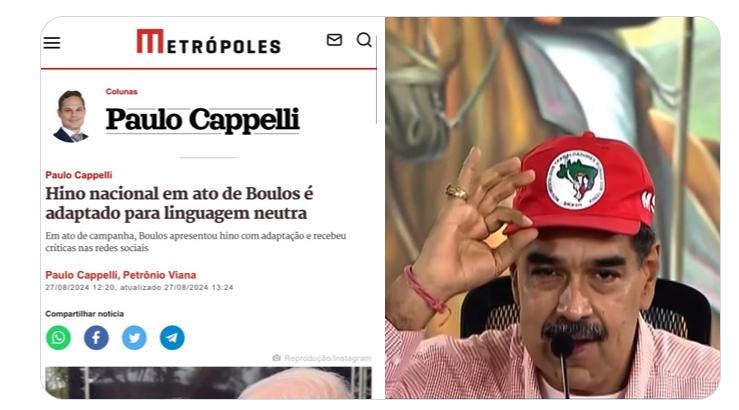
Task: Share article on Twitter
Action: pyautogui.click(x=134, y=337)
